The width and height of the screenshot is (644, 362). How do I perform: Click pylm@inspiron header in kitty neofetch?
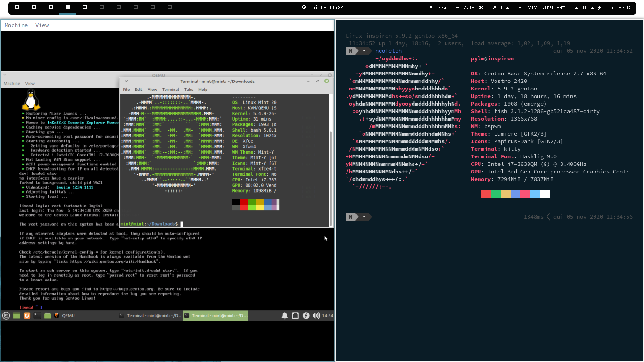(492, 58)
